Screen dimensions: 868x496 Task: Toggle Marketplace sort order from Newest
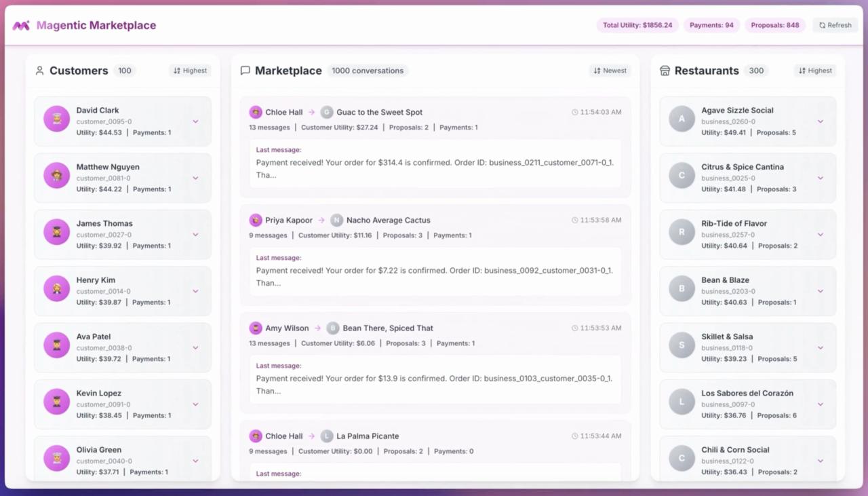pos(610,71)
